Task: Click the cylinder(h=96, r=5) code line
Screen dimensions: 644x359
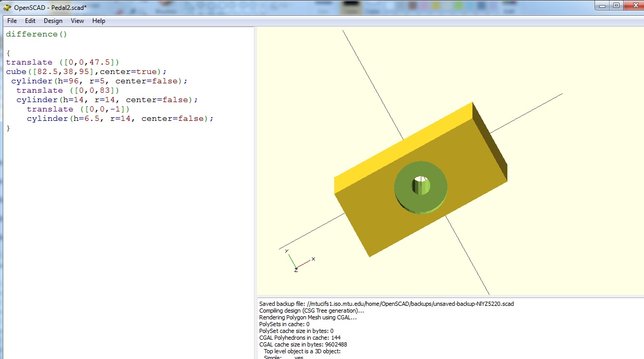Action: click(99, 81)
